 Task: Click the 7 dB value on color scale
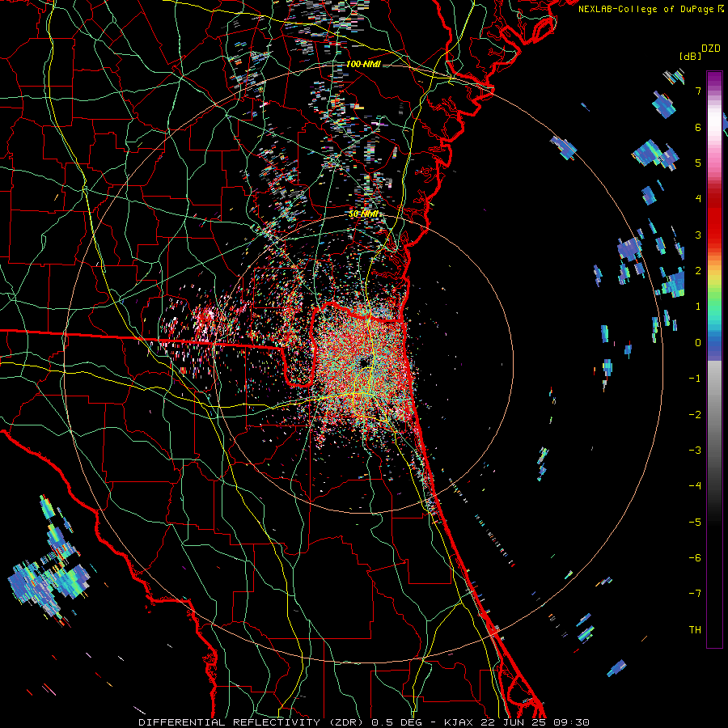698,91
